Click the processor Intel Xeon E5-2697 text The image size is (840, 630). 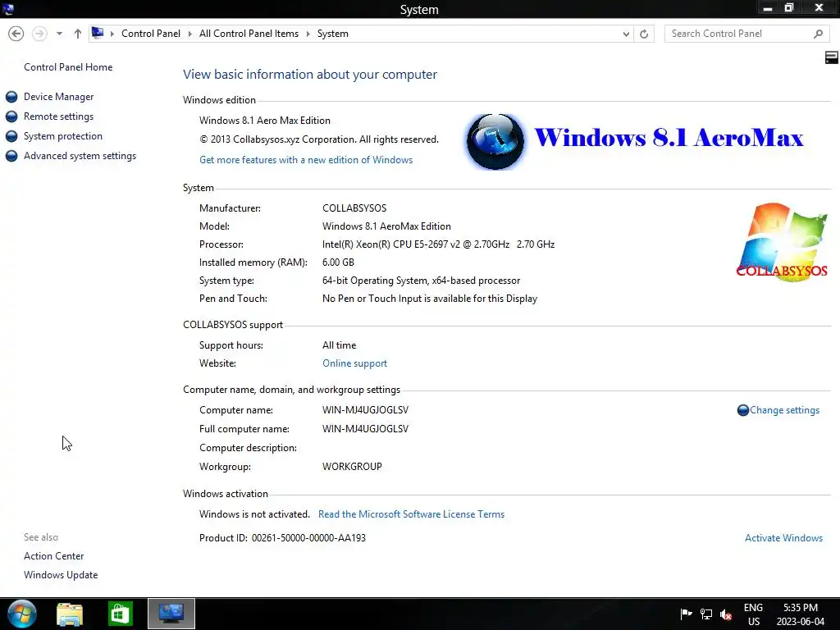point(438,244)
